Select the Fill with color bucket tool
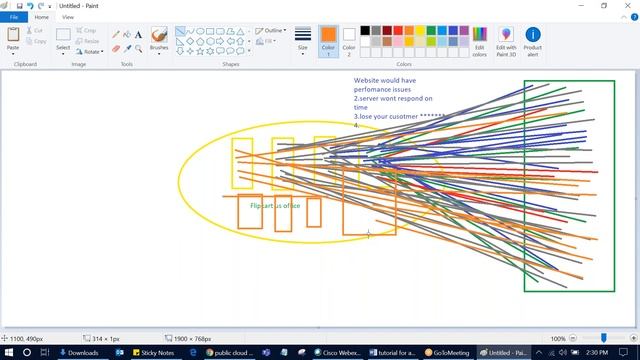The image size is (640, 360). 127,35
